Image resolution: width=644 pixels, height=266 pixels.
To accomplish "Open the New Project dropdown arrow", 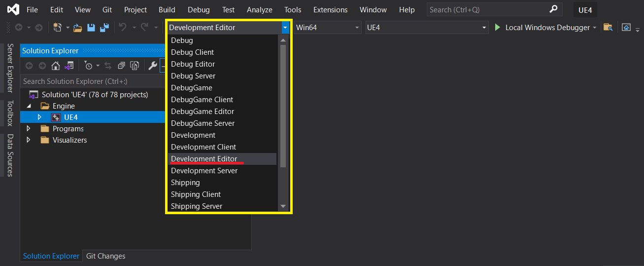I will point(68,28).
